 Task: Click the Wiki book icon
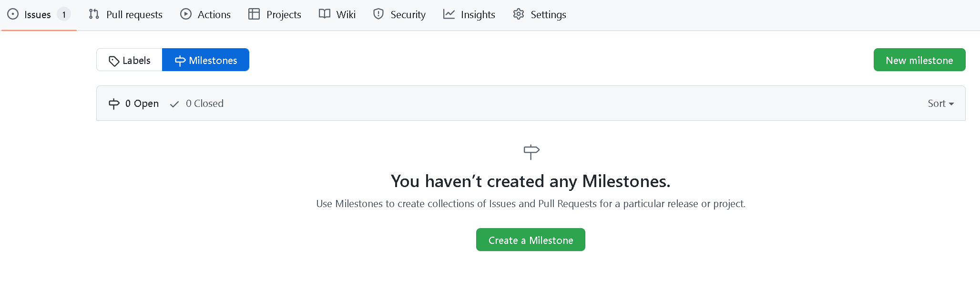tap(325, 14)
